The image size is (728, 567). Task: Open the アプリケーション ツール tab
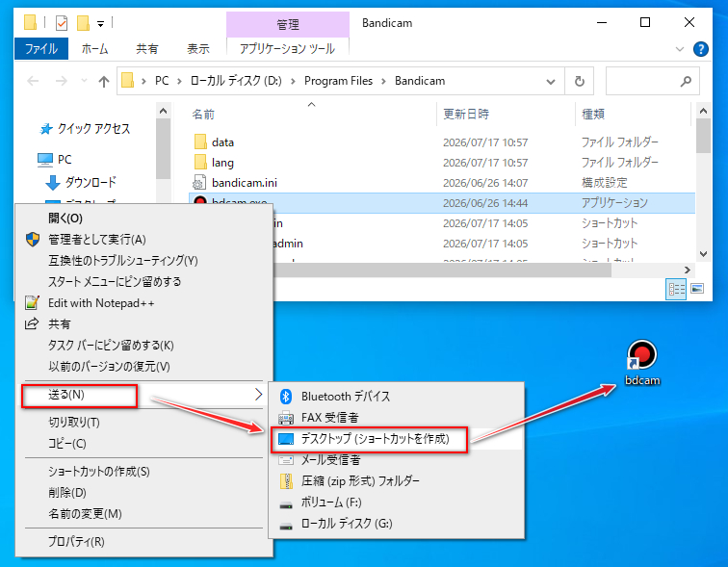click(287, 48)
